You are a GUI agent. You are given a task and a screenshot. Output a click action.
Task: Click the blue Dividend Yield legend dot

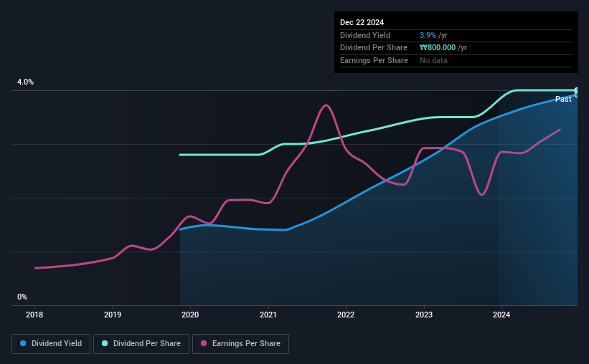point(23,343)
